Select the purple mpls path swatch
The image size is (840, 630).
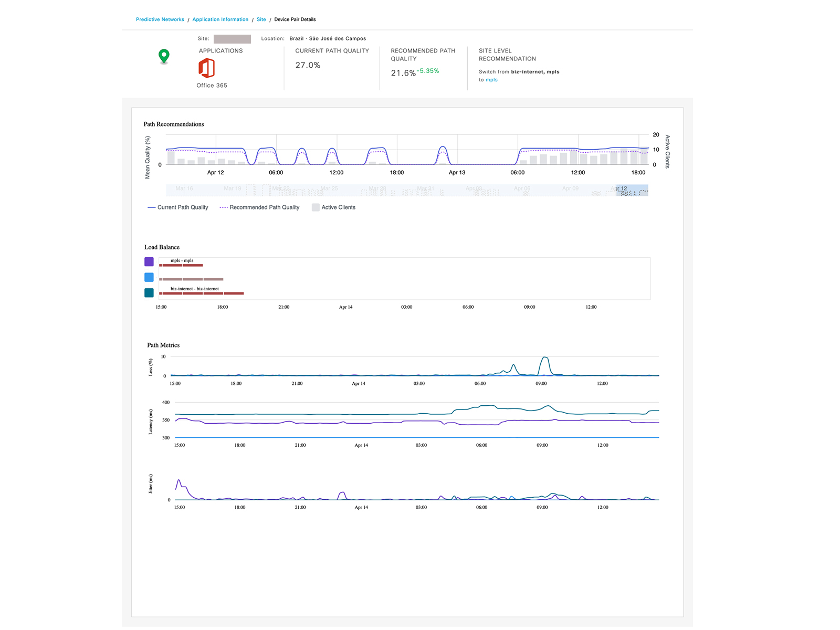149,261
